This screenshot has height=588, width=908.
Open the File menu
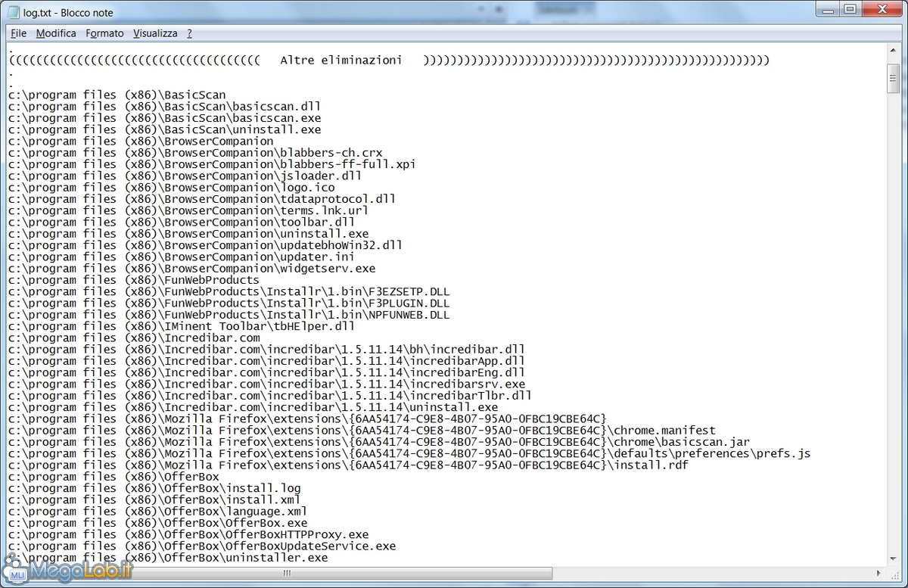19,33
